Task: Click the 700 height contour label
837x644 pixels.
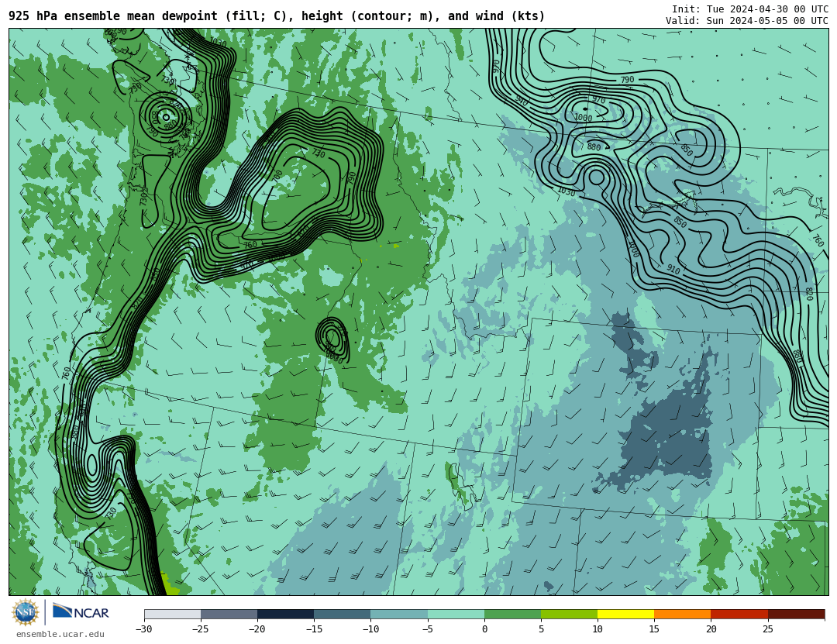Action: [x=277, y=176]
